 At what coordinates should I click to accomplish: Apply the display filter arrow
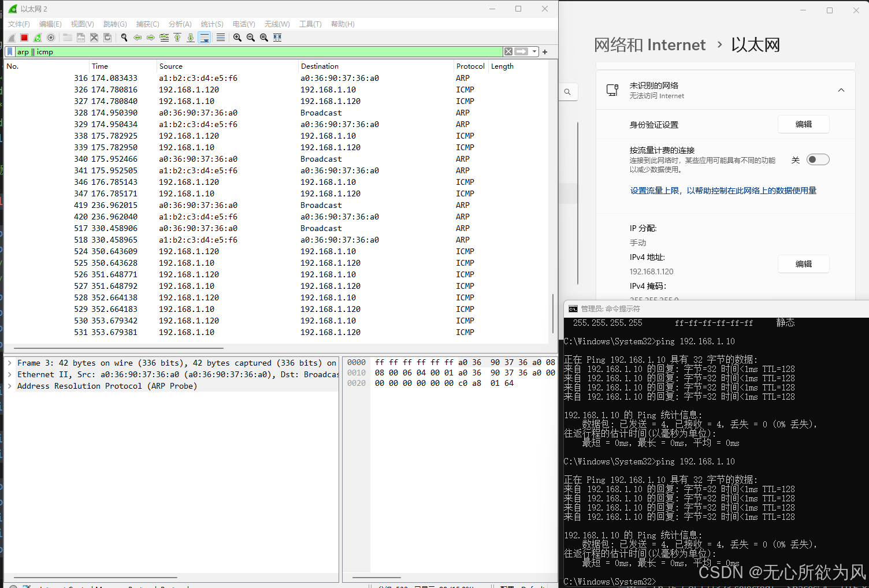(x=522, y=52)
